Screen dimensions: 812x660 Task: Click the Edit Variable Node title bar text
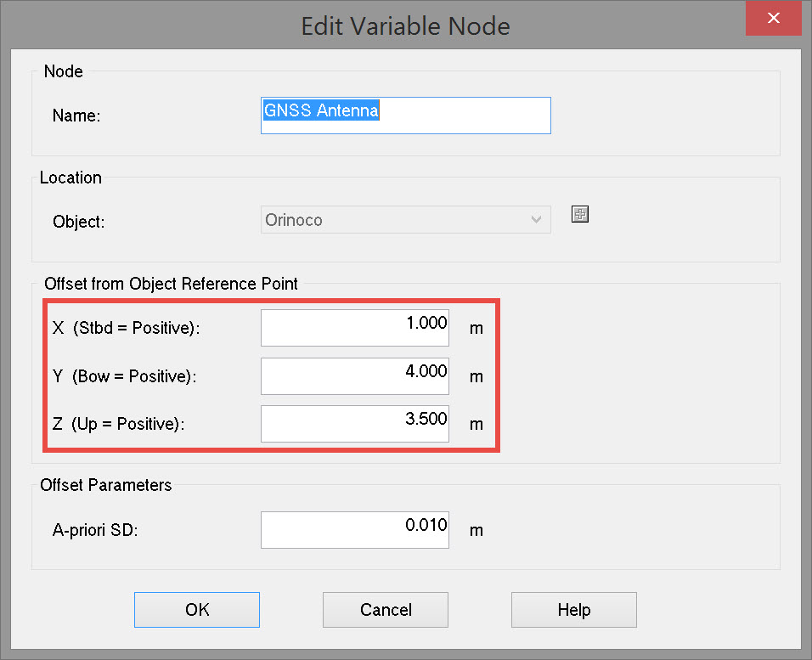point(405,26)
